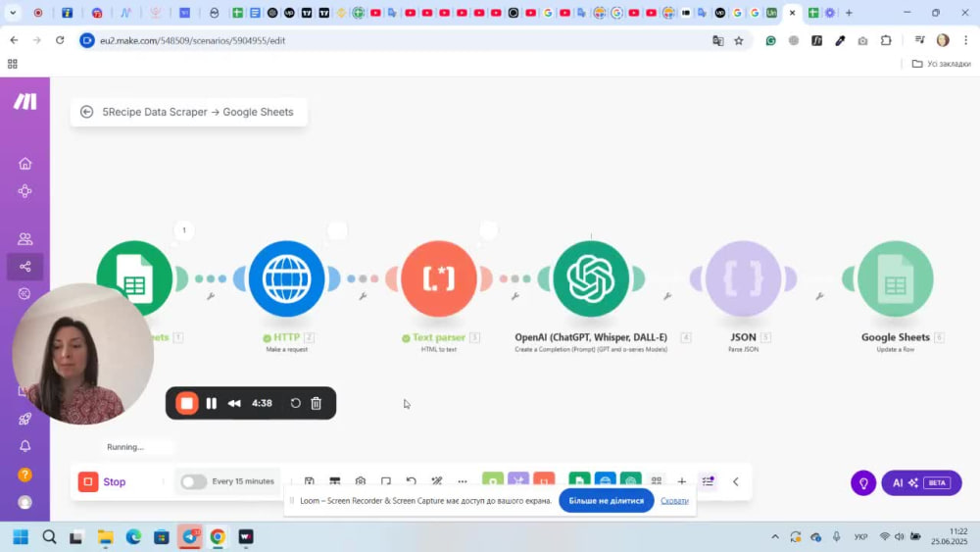Add a favorite app with plus icon
980x552 pixels.
tap(682, 481)
